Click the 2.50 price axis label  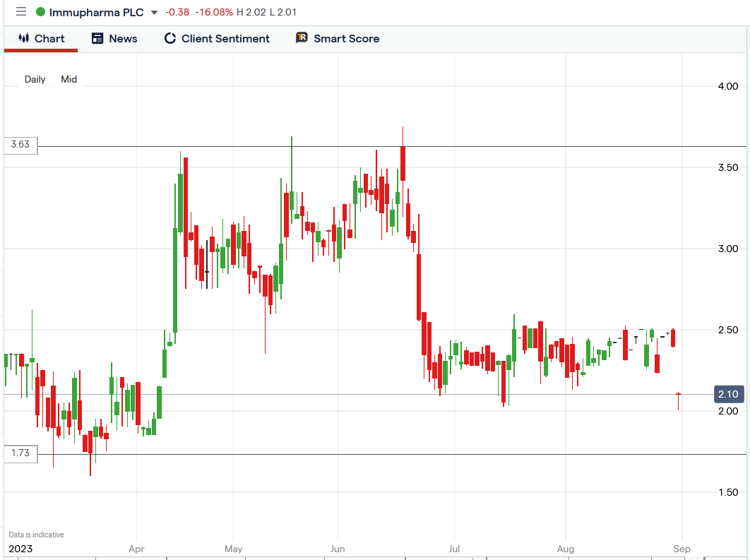728,330
